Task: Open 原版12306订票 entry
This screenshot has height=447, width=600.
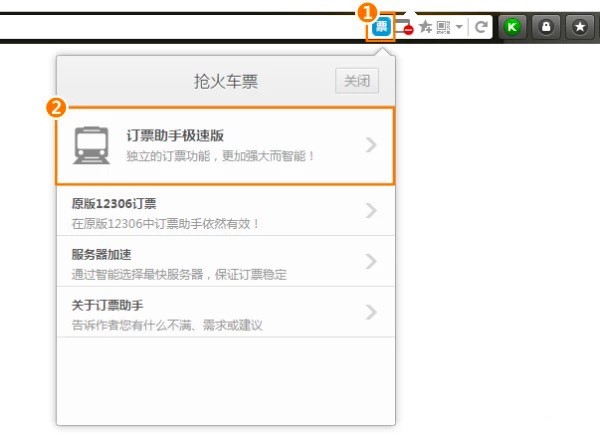Action: (x=225, y=211)
